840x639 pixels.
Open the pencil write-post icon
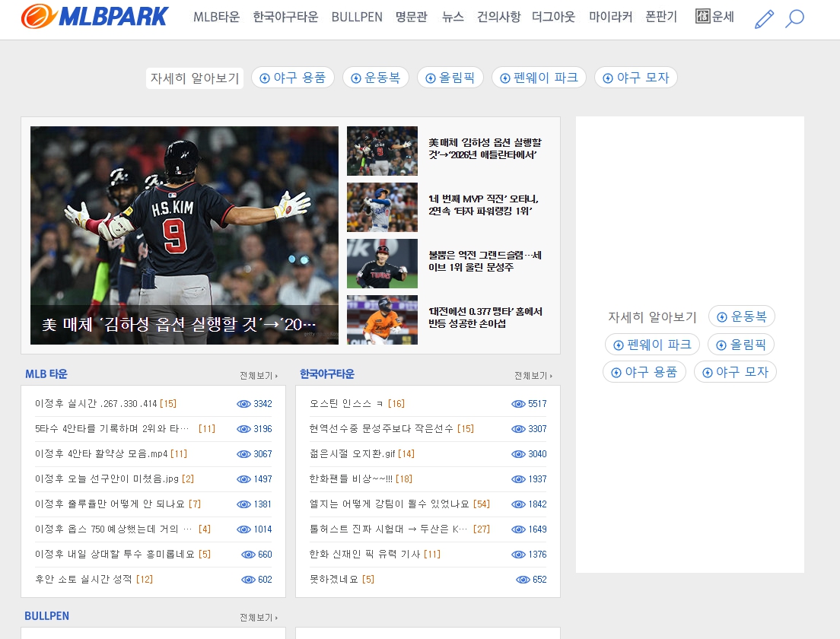763,19
